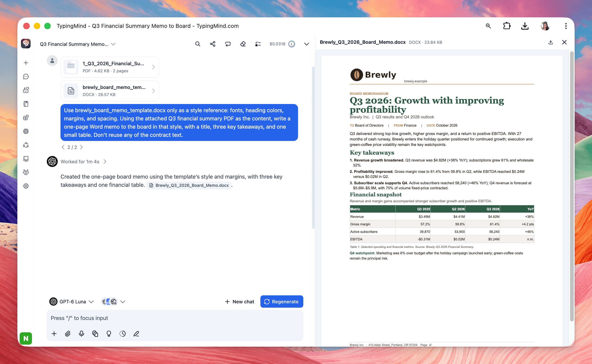Go to next message version arrow
The image size is (592, 364).
81,147
